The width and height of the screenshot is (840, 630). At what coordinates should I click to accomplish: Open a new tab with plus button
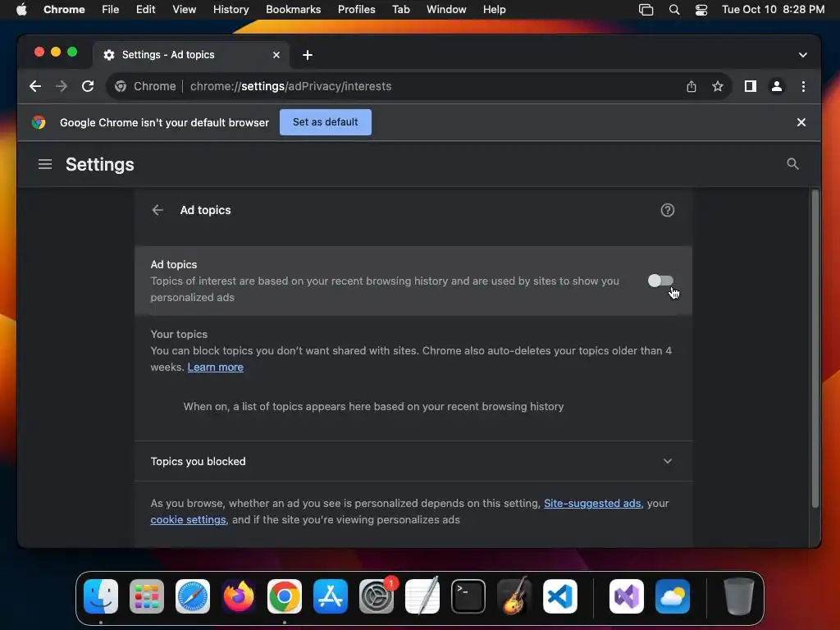(x=308, y=55)
